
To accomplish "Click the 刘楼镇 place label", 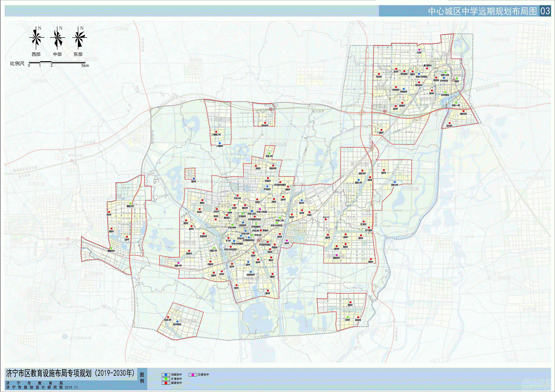I will [x=122, y=29].
